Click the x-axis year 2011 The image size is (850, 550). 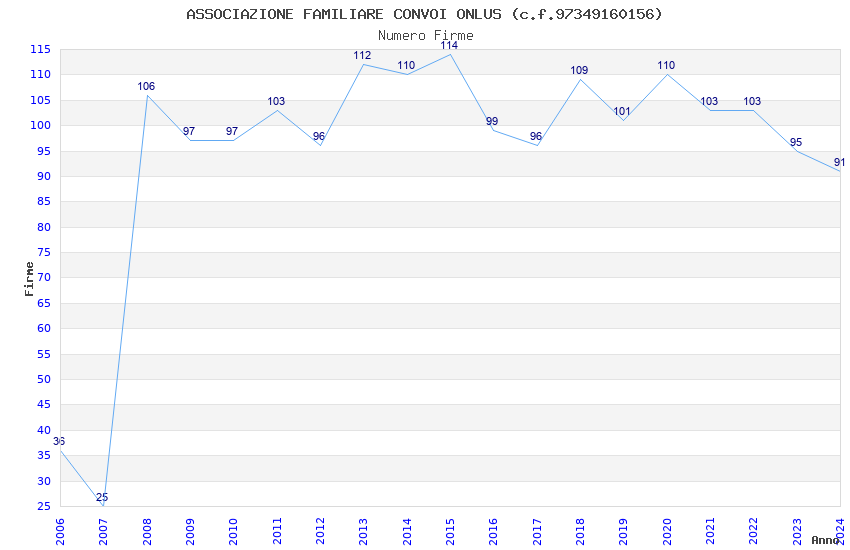pyautogui.click(x=277, y=532)
